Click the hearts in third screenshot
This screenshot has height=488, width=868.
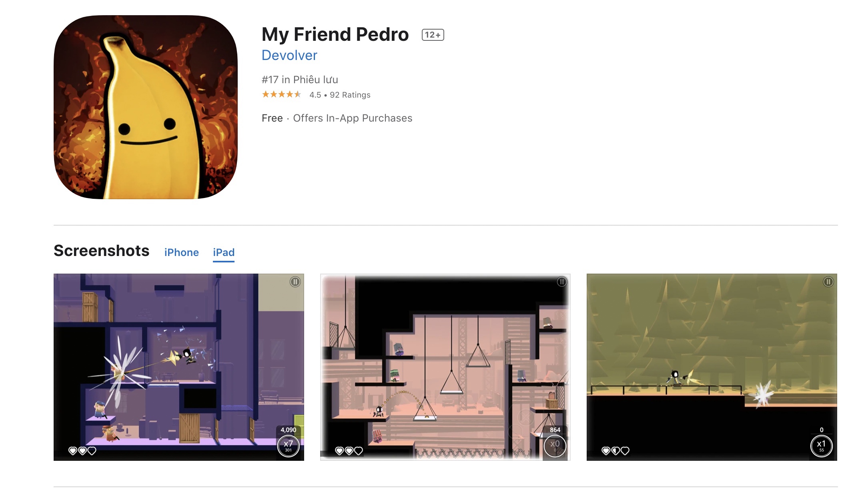pyautogui.click(x=615, y=451)
